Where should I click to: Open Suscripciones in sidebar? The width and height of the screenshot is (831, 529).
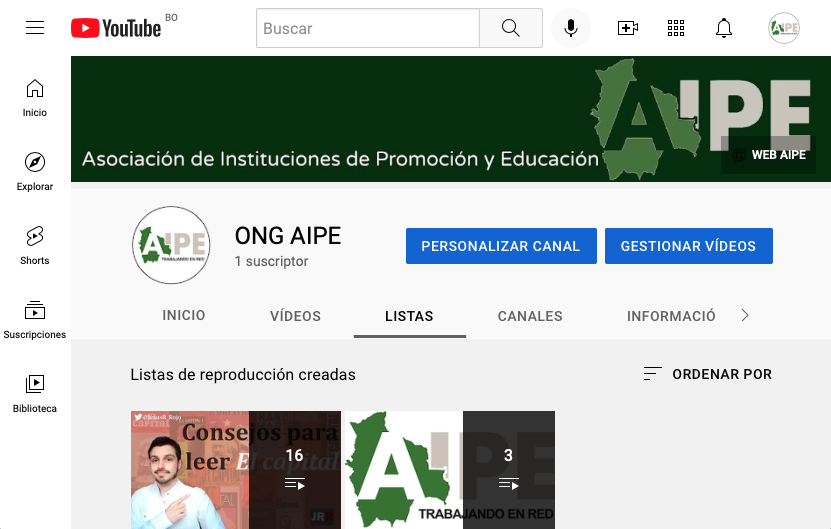point(35,319)
